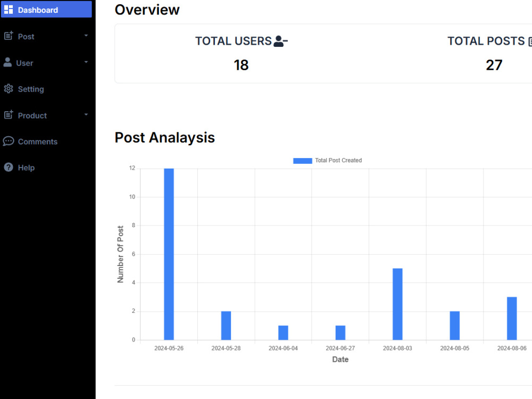
Task: Click the 2024-08-06 bar in chart
Action: [x=512, y=319]
